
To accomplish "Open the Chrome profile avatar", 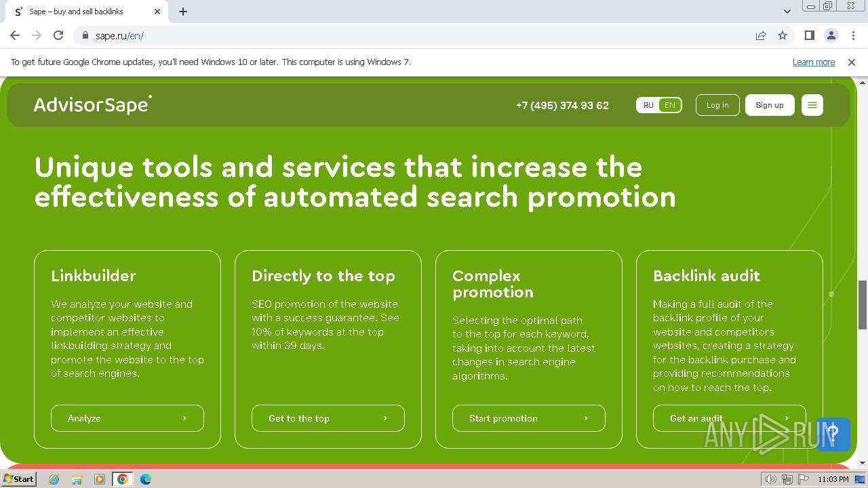I will tap(831, 35).
